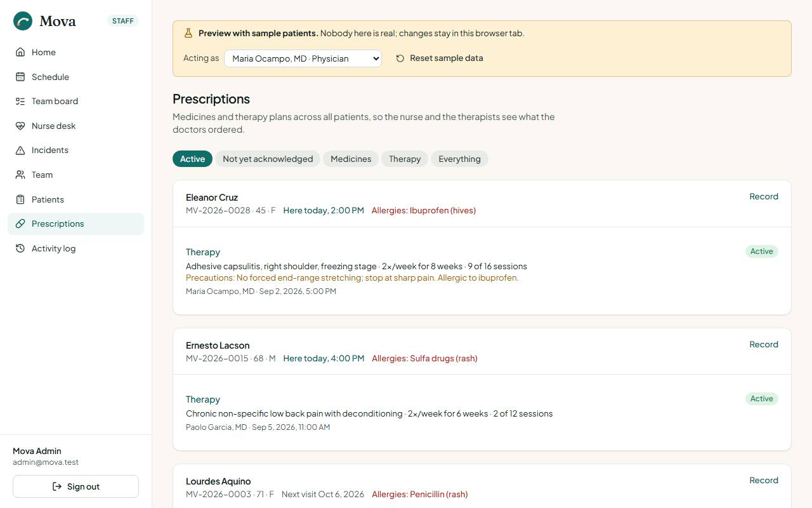Open Schedule via its calendar icon
The image size is (812, 508).
click(x=20, y=77)
